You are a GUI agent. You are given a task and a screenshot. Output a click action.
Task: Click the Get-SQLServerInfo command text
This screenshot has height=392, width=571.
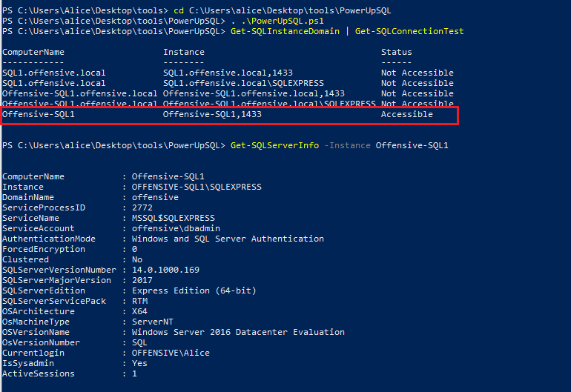point(274,145)
